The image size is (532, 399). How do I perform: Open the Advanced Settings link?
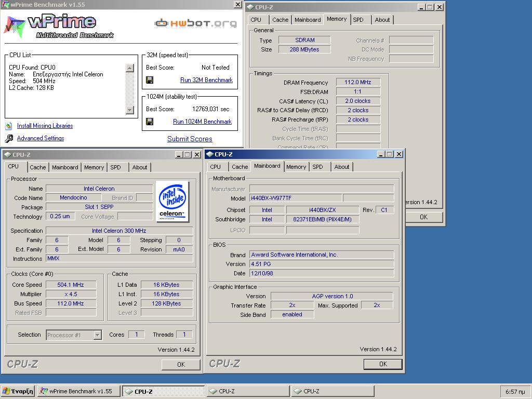pos(41,138)
